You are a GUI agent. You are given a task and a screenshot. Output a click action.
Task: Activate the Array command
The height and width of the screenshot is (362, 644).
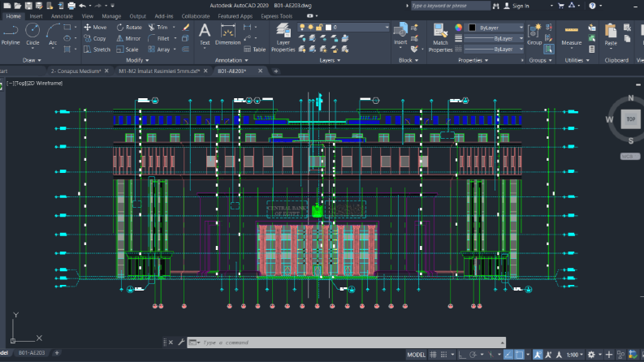coord(159,50)
